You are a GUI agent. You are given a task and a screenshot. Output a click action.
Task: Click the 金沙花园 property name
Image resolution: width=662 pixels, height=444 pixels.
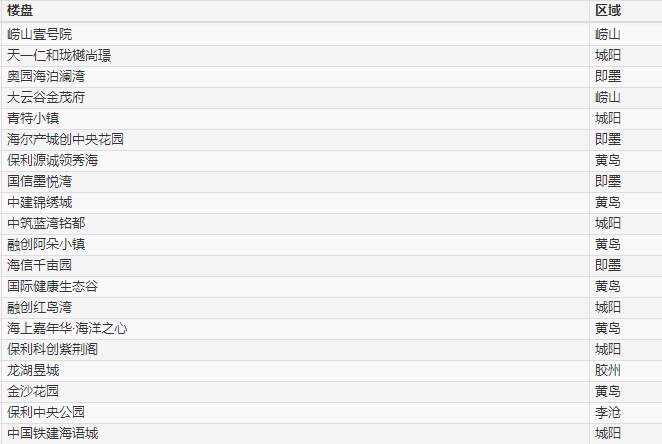[33, 391]
